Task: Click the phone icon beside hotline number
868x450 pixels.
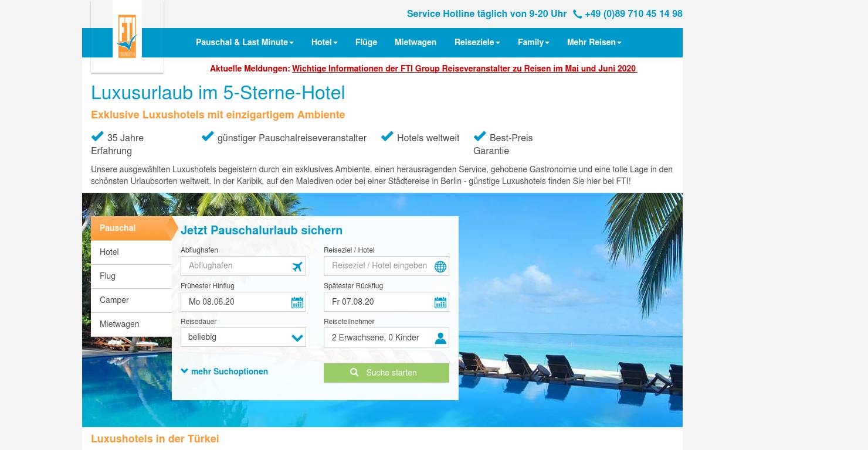Action: pyautogui.click(x=578, y=14)
